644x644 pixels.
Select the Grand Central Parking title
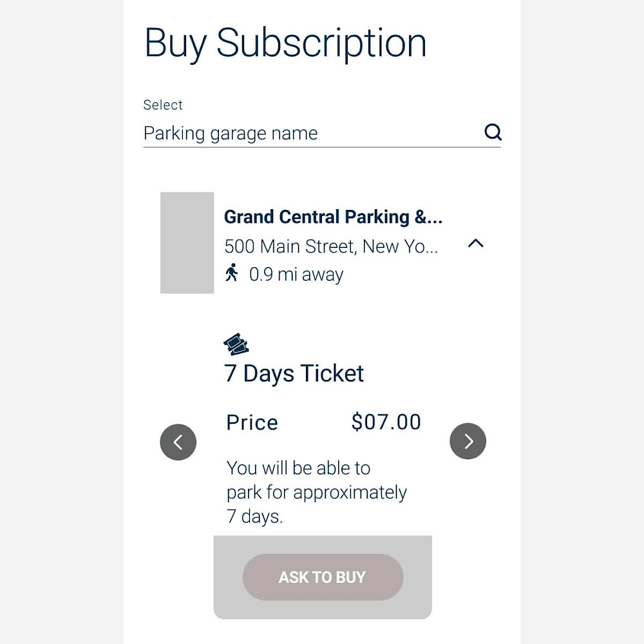click(x=333, y=217)
